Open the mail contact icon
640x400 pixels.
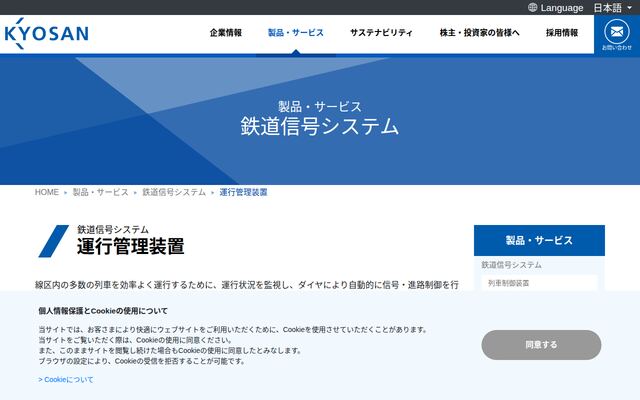pyautogui.click(x=617, y=35)
